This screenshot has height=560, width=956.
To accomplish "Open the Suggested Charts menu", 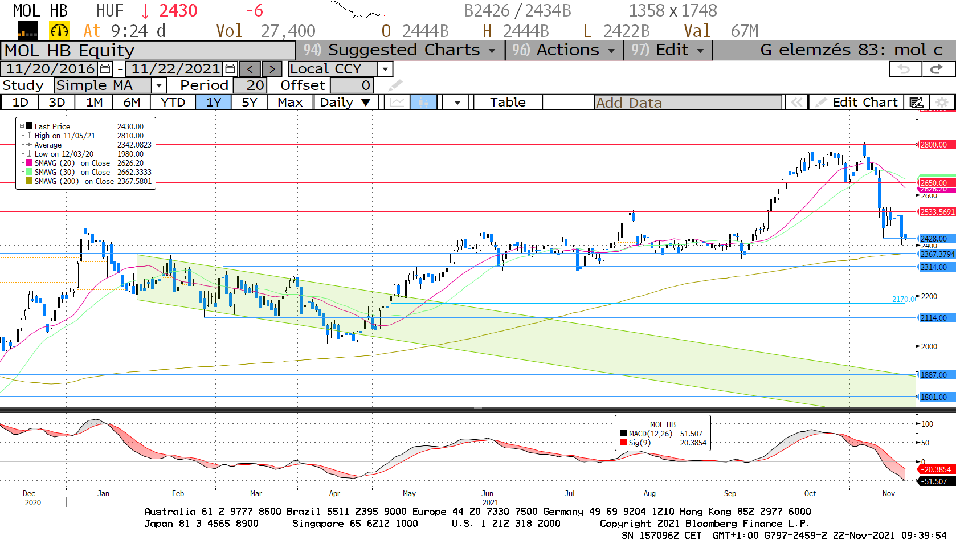I will pyautogui.click(x=400, y=50).
